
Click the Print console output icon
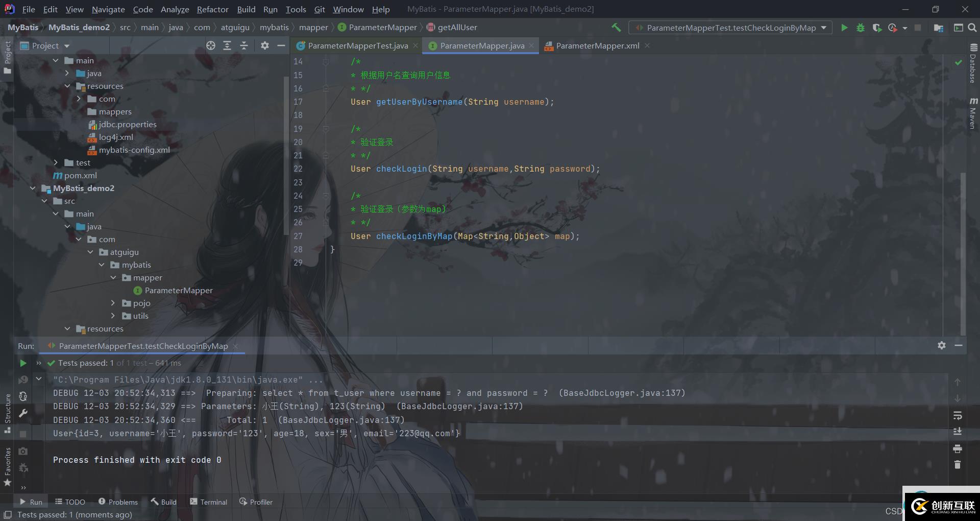coord(958,448)
